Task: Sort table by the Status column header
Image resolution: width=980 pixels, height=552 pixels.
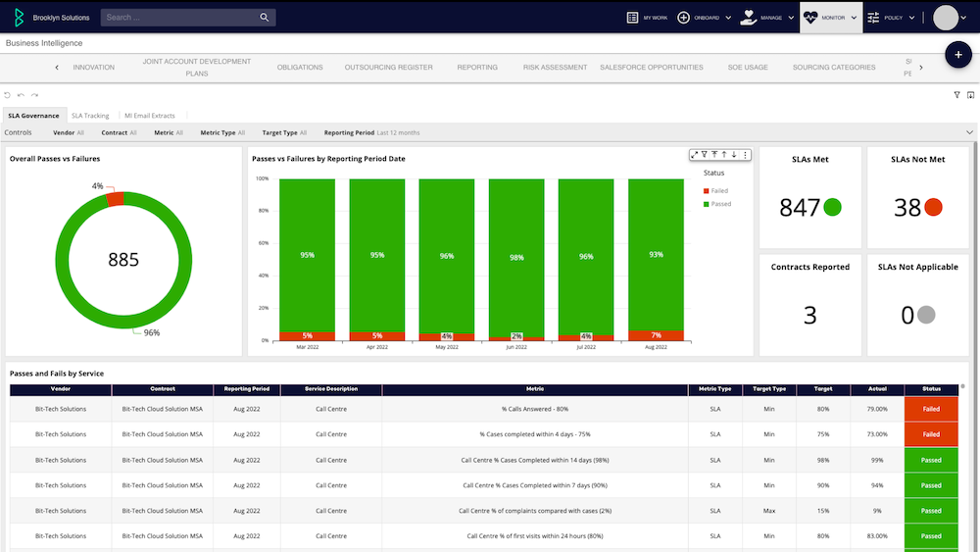Action: coord(931,389)
